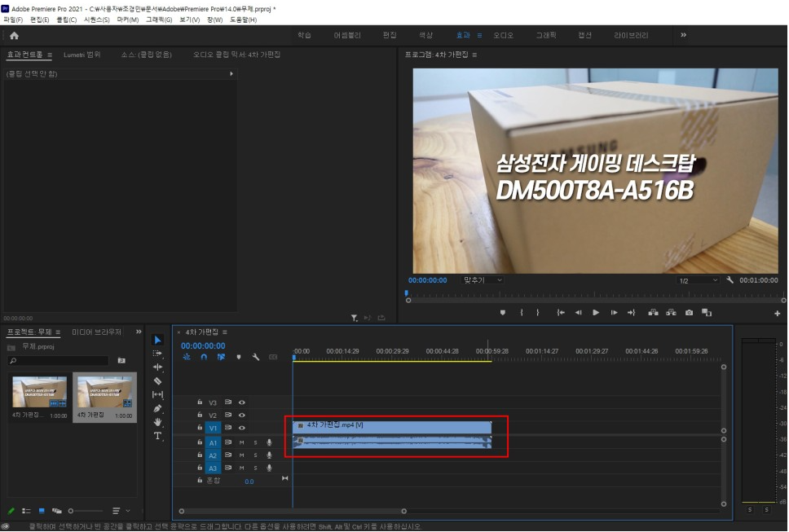789x532 pixels.
Task: Expand project panel overflow chevrons
Action: click(139, 332)
